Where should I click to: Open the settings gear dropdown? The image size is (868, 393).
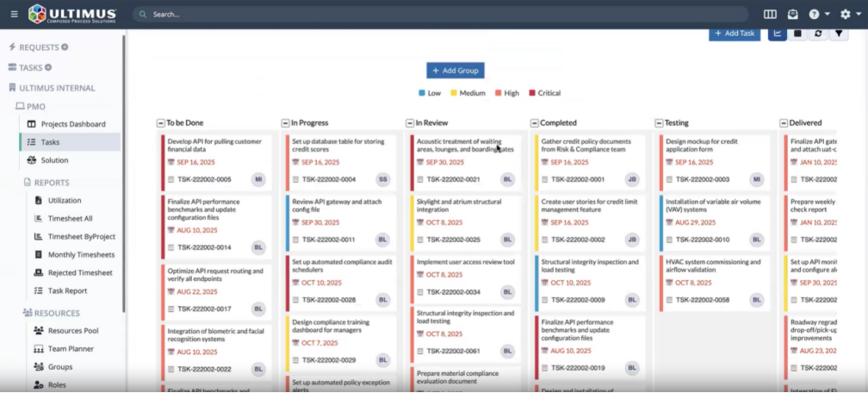pyautogui.click(x=850, y=14)
